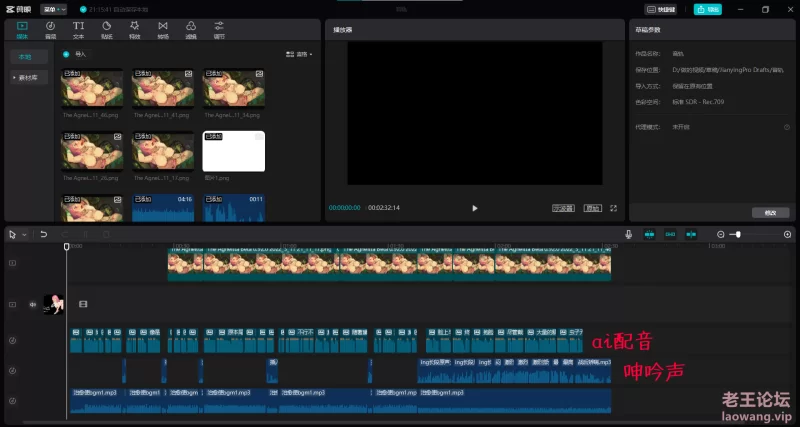Image resolution: width=800 pixels, height=427 pixels.
Task: Open the Filters (滤镜) tab
Action: (191, 28)
